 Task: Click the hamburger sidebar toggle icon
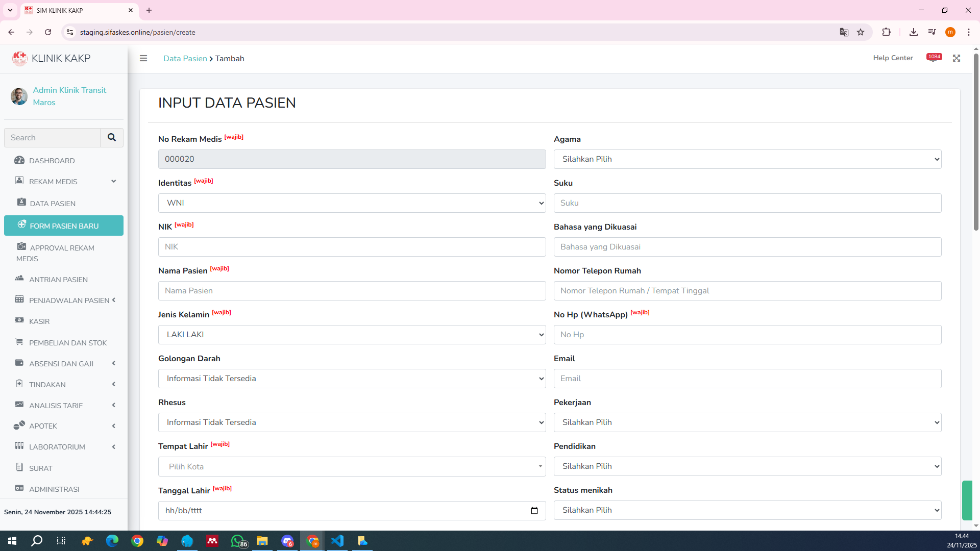tap(143, 58)
